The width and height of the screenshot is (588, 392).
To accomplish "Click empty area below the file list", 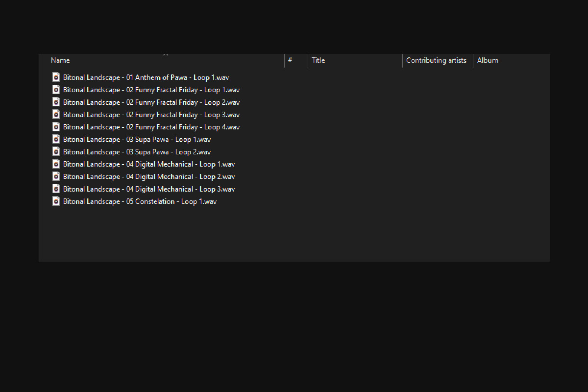I will tap(294, 235).
